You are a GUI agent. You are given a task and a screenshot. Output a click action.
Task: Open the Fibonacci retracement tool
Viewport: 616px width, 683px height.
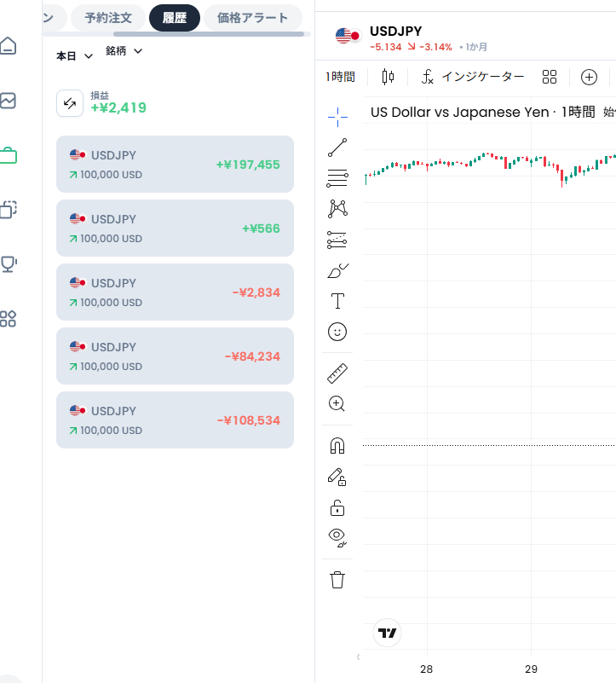(337, 178)
